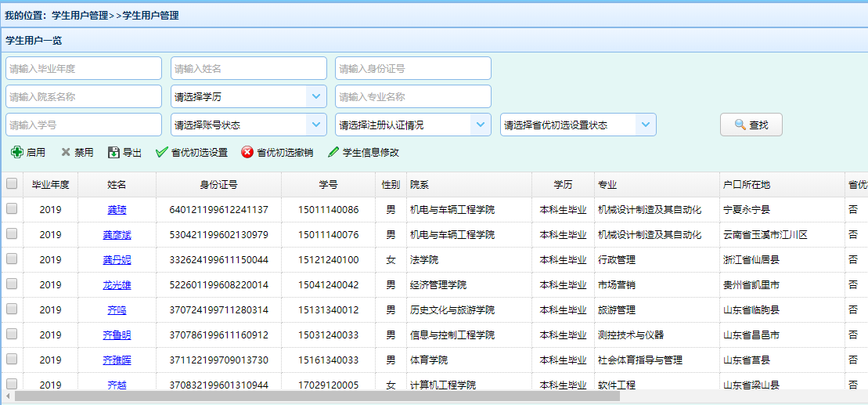Open student link 龚丹妮
The image size is (868, 405).
tap(117, 260)
